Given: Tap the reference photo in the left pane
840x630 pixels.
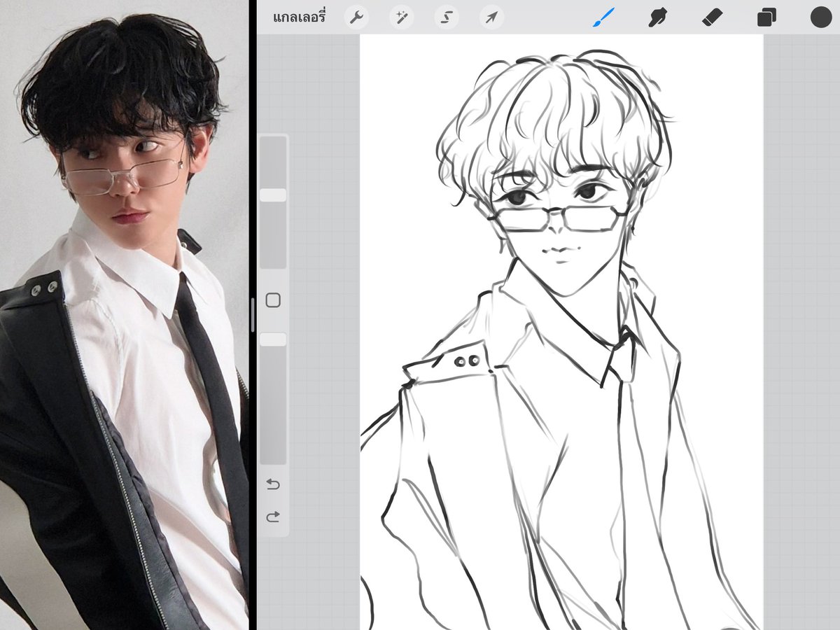Looking at the screenshot, I should tap(125, 315).
